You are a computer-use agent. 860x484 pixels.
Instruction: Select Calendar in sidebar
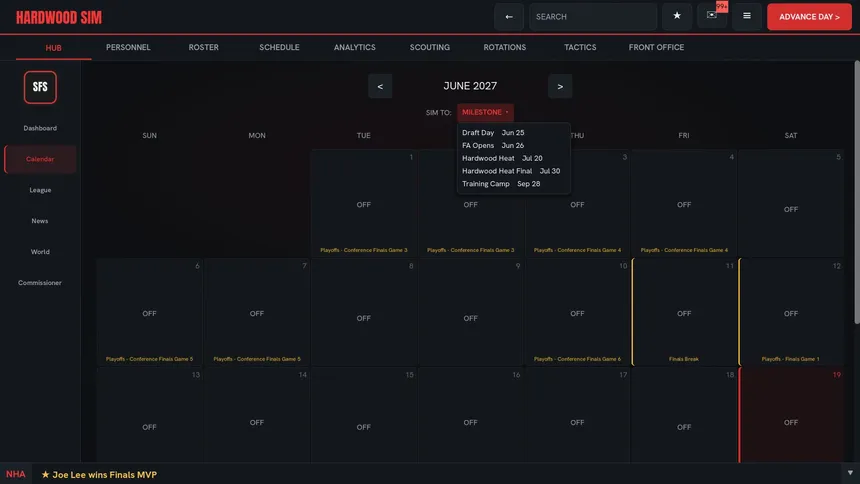click(x=40, y=159)
